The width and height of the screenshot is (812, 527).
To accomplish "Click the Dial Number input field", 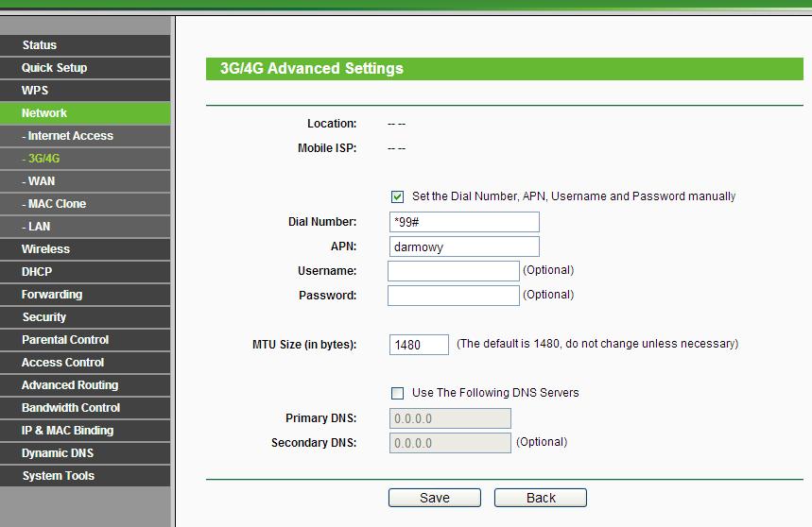I will point(463,222).
